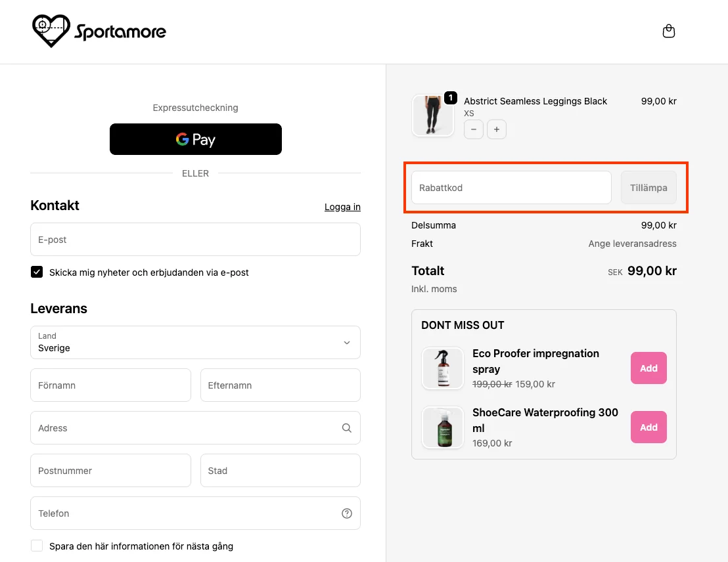Pay with Google Pay express checkout
Screen dimensions: 728x562
tap(195, 139)
